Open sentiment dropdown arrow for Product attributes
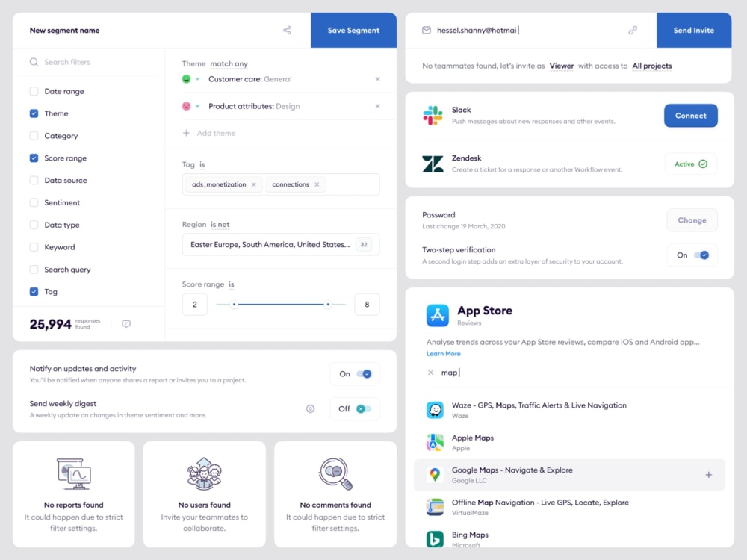 coord(197,106)
